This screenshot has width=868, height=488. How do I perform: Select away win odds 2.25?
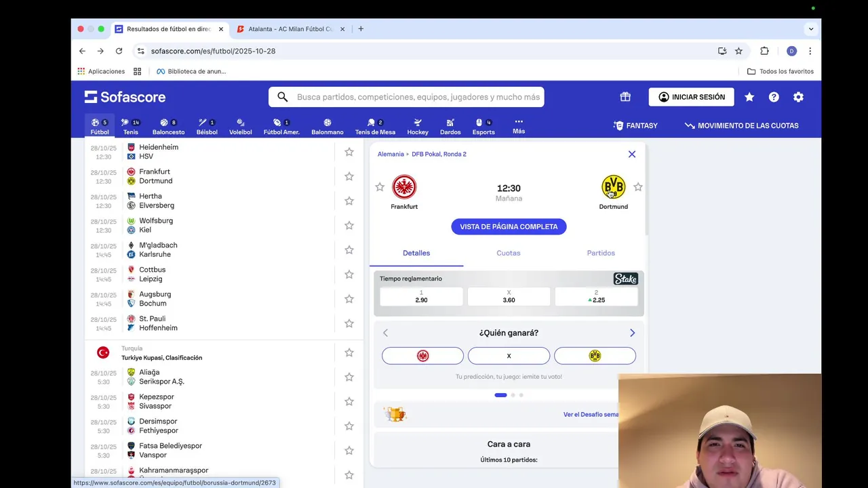[596, 297]
